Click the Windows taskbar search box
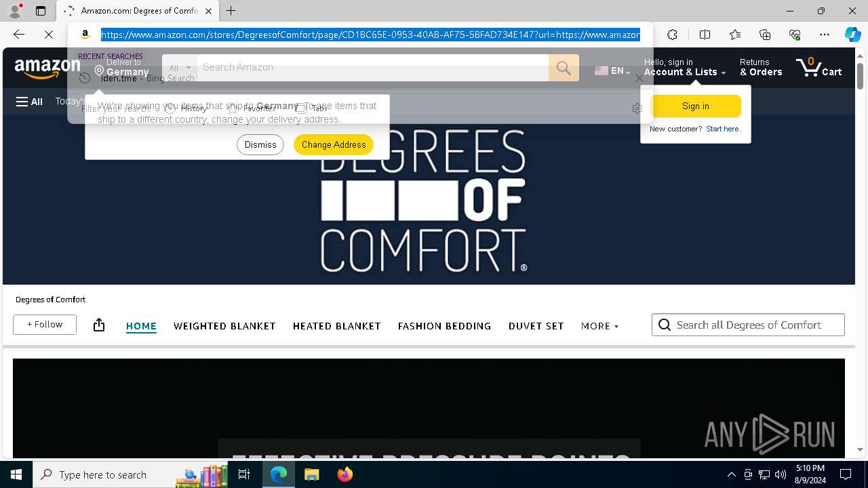Screen dimensions: 868x488 (x=130, y=474)
